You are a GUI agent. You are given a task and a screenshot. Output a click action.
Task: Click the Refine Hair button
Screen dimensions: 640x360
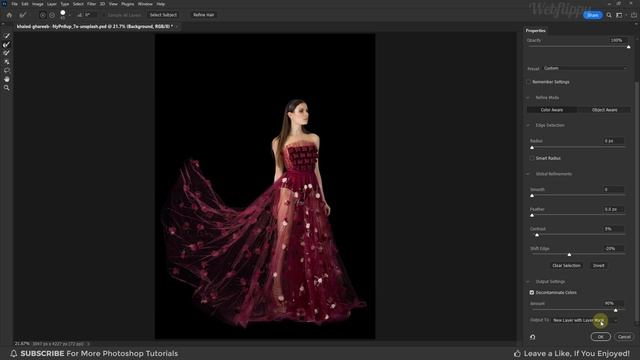pyautogui.click(x=204, y=15)
